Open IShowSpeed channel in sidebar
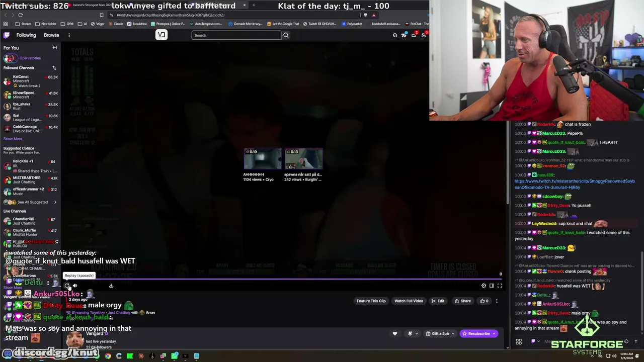644x362 pixels. pos(30,95)
